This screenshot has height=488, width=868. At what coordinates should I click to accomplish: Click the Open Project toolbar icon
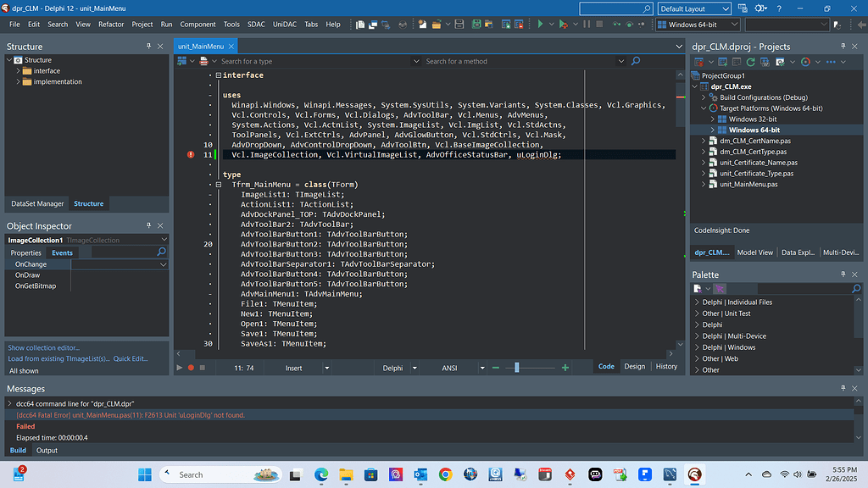437,24
